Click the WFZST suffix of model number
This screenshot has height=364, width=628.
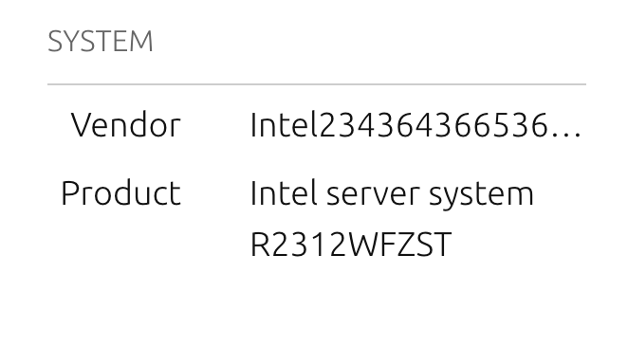tap(399, 245)
